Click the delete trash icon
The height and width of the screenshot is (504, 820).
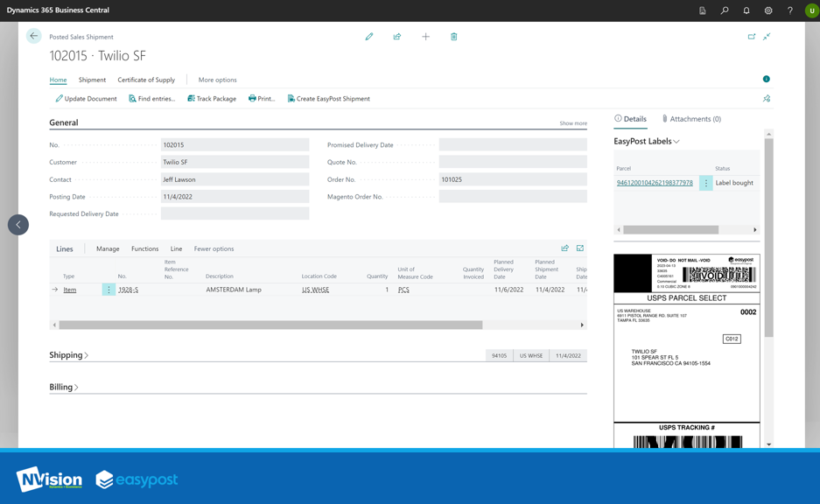pyautogui.click(x=453, y=36)
